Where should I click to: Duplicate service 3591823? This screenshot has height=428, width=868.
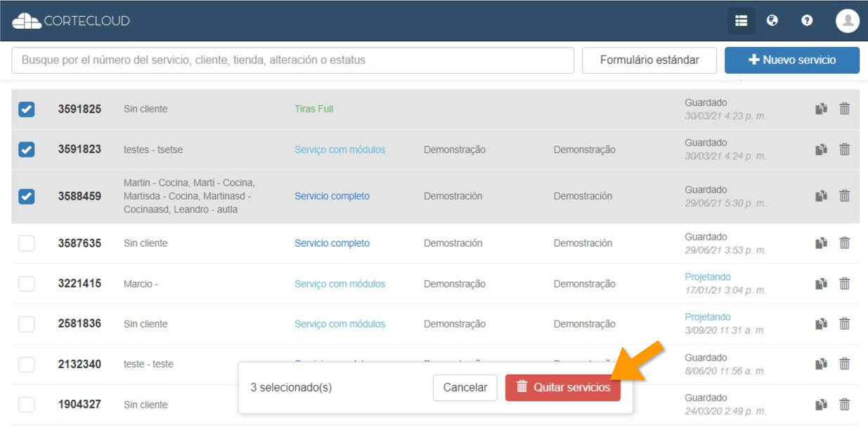tap(821, 150)
